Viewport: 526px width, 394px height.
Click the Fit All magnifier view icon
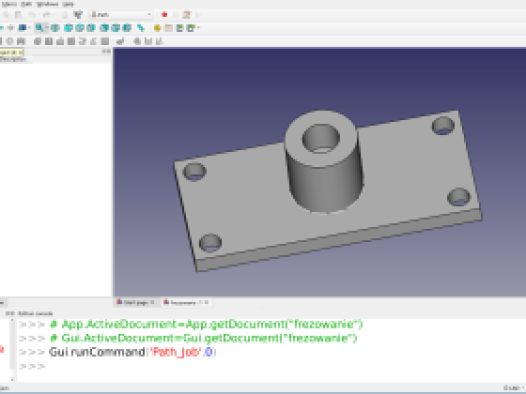click(x=39, y=28)
